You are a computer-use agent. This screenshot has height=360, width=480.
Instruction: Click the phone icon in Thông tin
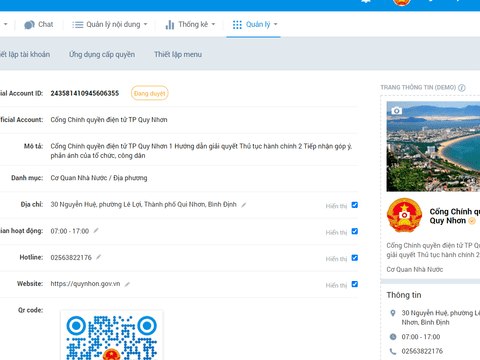pyautogui.click(x=393, y=351)
